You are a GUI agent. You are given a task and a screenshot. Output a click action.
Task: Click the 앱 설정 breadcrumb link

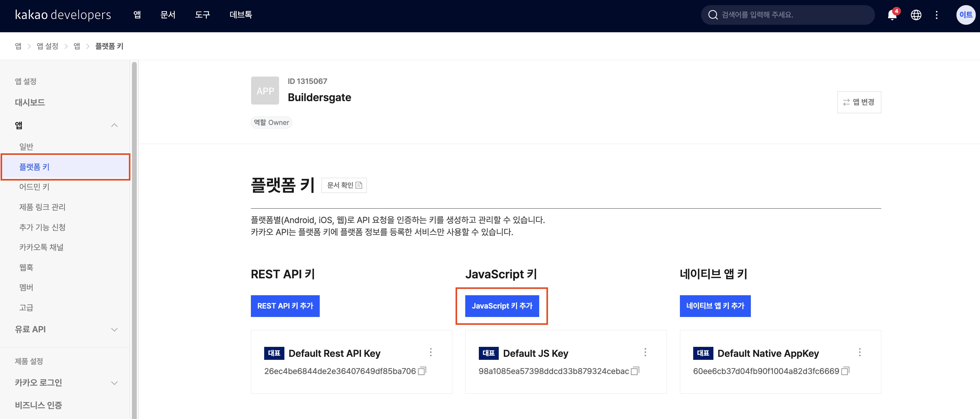(x=47, y=46)
